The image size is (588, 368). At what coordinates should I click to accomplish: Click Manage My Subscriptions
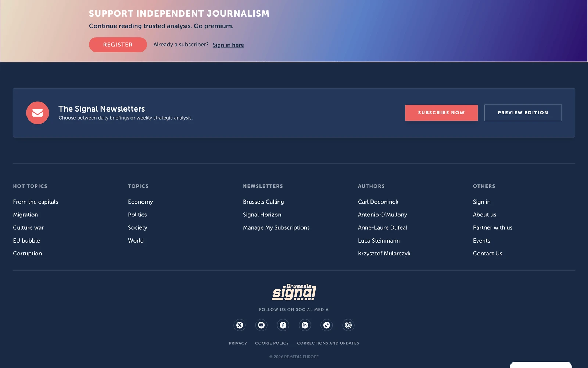click(276, 227)
